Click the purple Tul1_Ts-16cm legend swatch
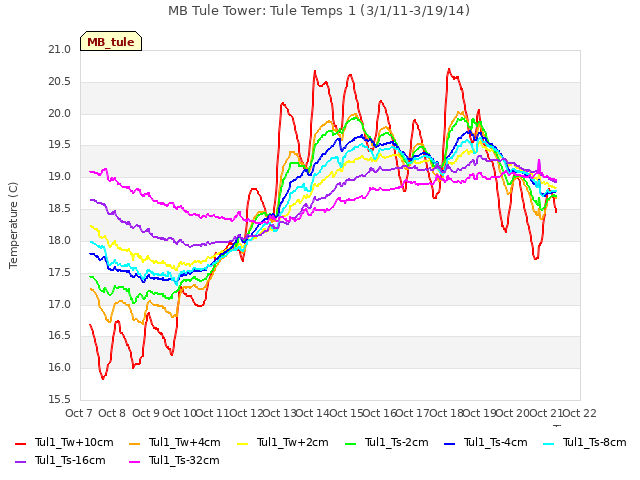This screenshot has height=480, width=640. 20,461
